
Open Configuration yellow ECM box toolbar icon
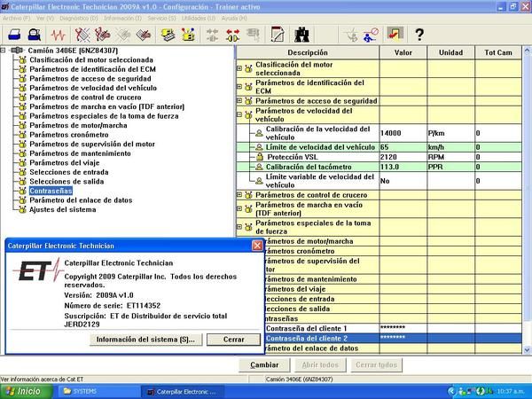188,35
